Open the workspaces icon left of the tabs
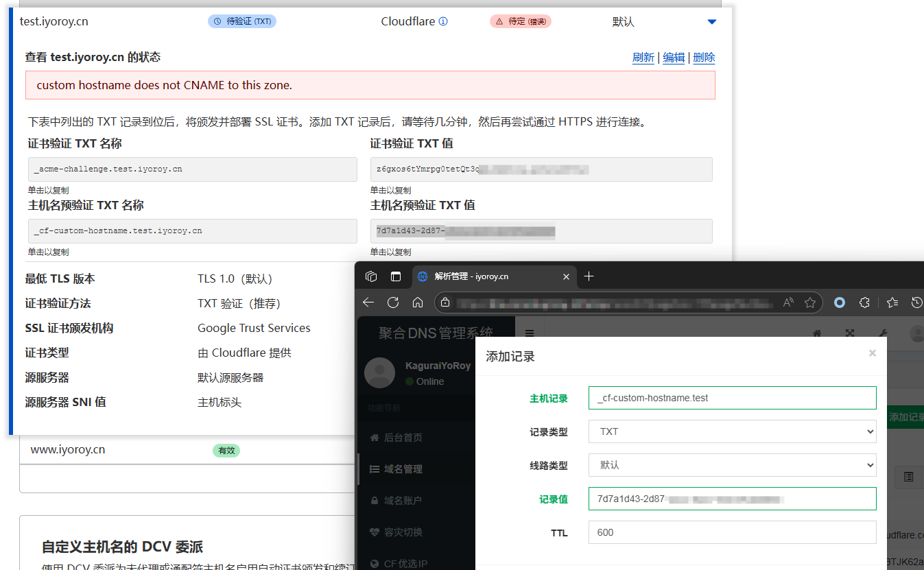Screen dimensions: 924x570 (x=371, y=276)
